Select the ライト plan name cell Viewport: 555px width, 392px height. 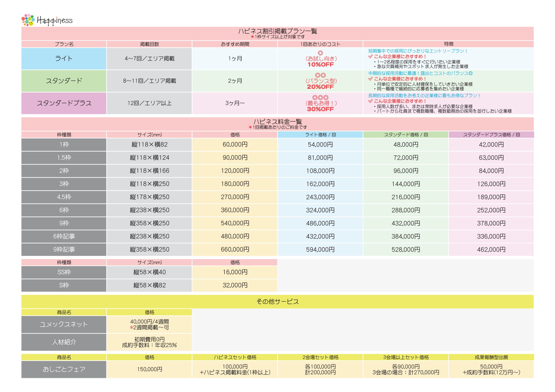64,59
